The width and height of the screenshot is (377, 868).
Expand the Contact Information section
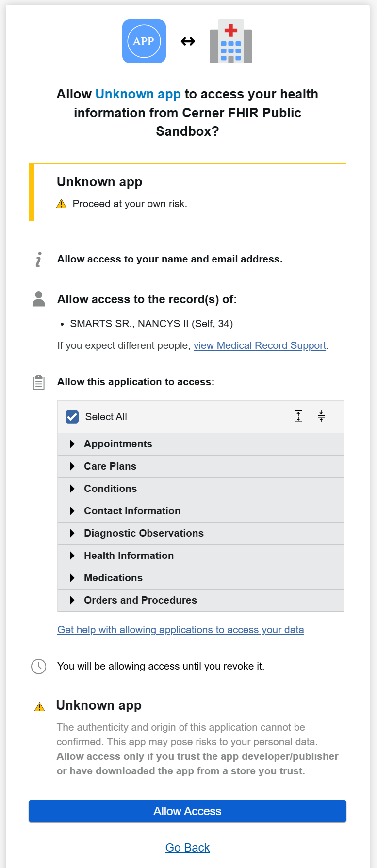pos(200,511)
